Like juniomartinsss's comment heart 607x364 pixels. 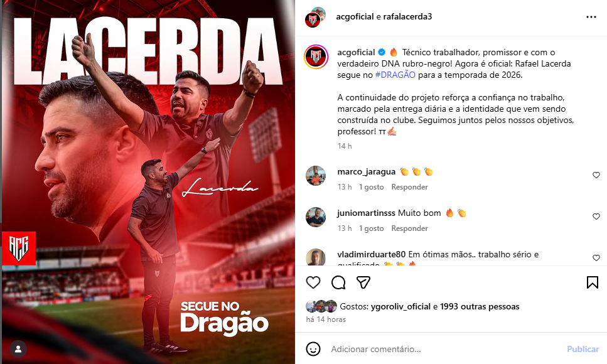(x=596, y=217)
